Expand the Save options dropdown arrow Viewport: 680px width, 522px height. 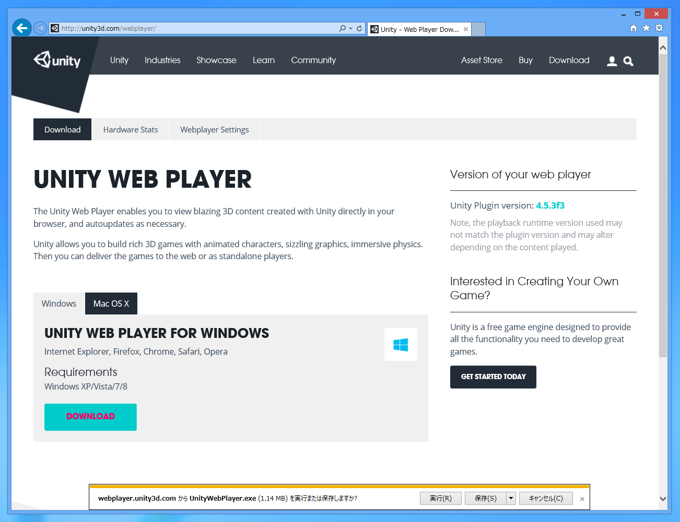pos(511,498)
